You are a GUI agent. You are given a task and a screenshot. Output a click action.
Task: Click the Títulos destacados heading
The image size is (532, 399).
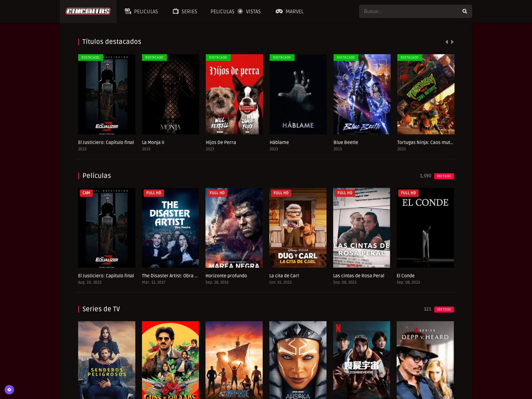112,42
